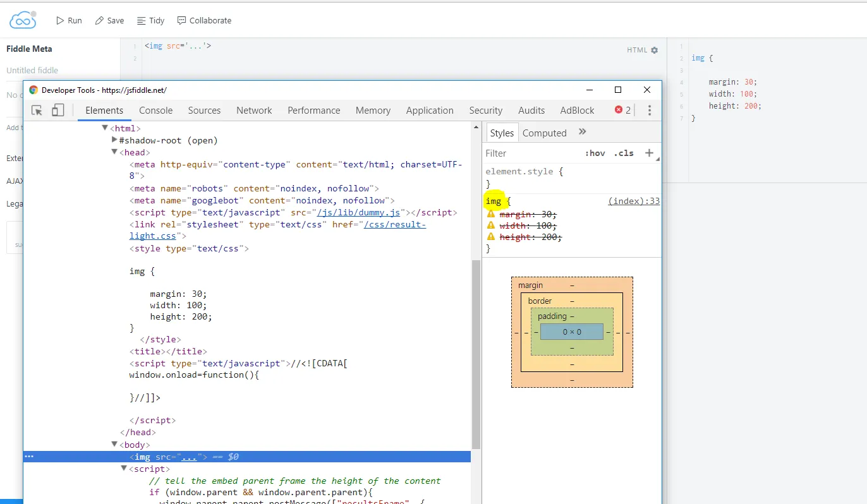
Task: Click the padding label in box model
Action: [x=552, y=316]
